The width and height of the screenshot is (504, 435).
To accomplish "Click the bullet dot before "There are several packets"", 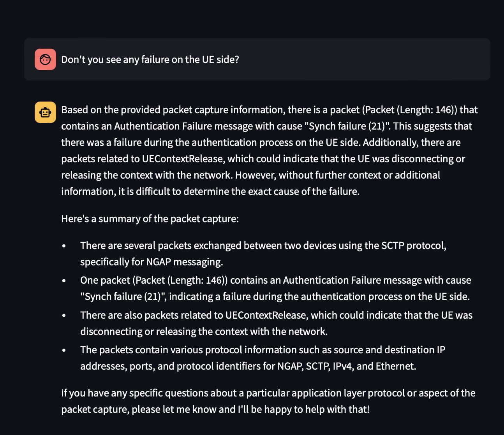I will tap(64, 246).
